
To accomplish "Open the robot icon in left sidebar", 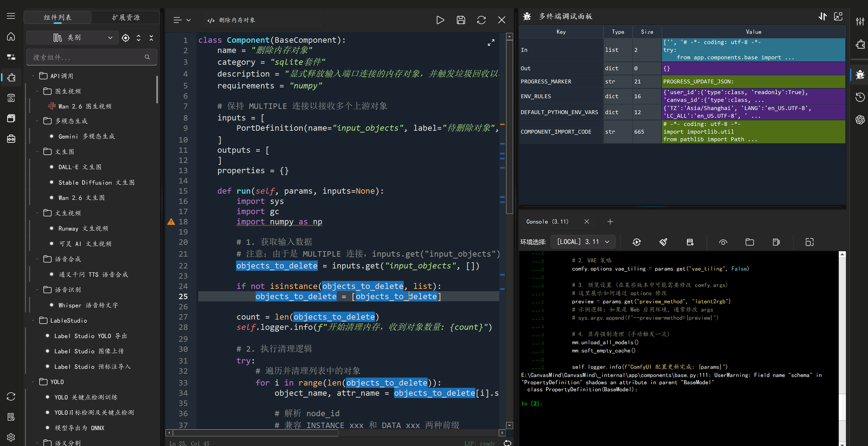I will pos(11,139).
